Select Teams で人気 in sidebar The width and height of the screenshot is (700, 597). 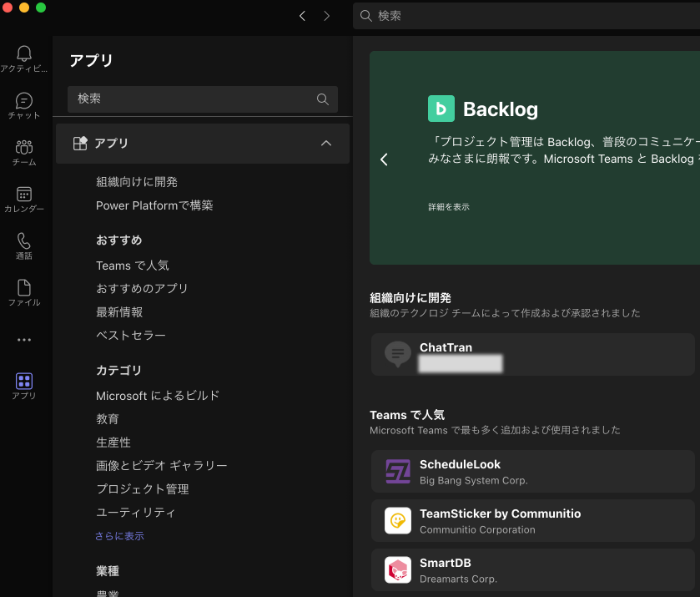133,266
